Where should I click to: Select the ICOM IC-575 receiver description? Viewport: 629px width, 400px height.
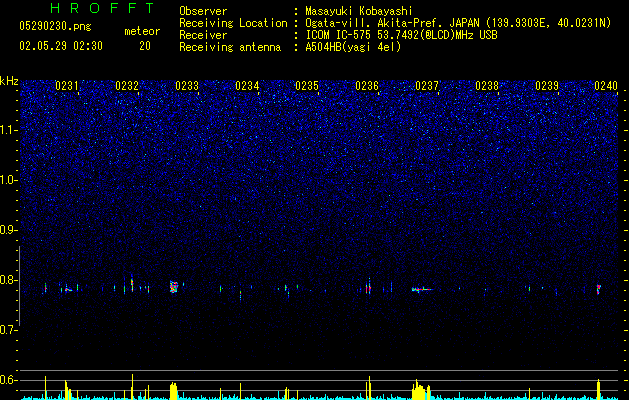pyautogui.click(x=401, y=35)
